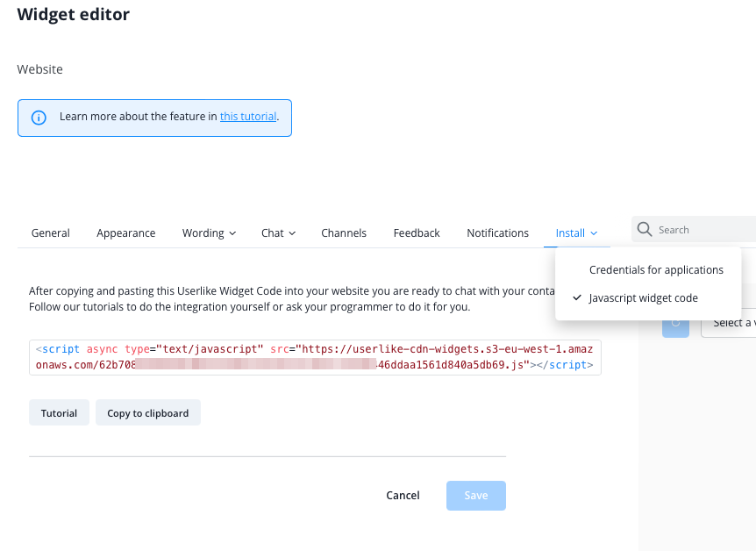Image resolution: width=756 pixels, height=551 pixels.
Task: Click the search magnifier icon
Action: click(x=645, y=230)
